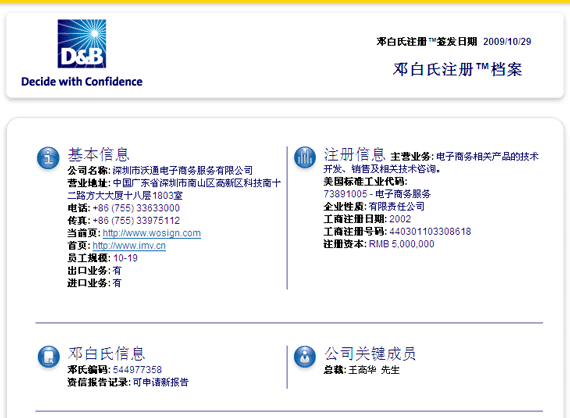Click the 邓白氏注册档案 title text

tap(457, 69)
